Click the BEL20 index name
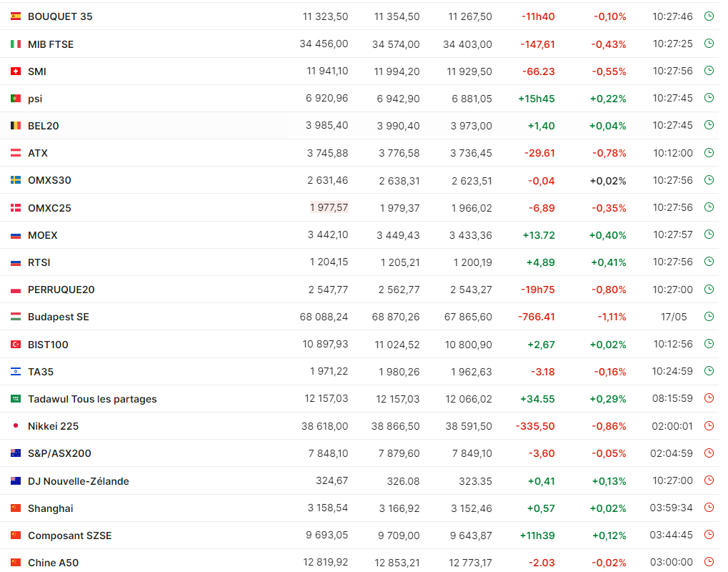728x572 pixels. point(43,126)
